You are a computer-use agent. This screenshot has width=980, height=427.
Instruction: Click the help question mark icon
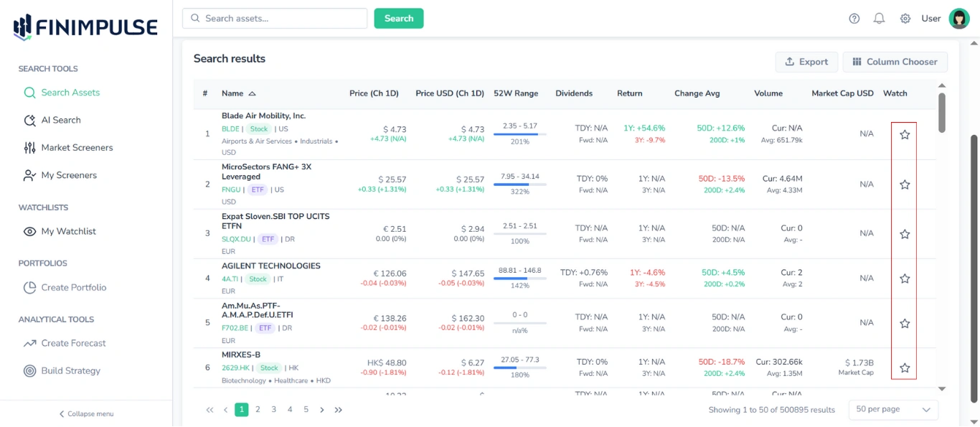point(854,19)
